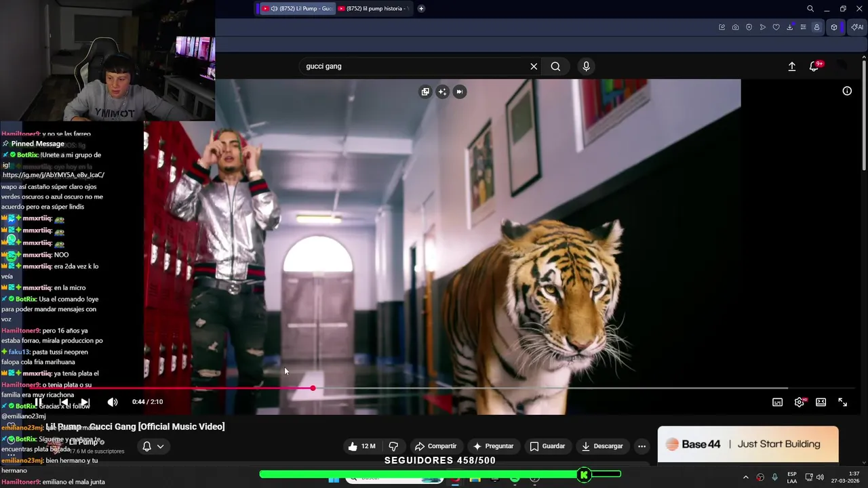Download the video with Descargar
The image size is (868, 488).
603,446
